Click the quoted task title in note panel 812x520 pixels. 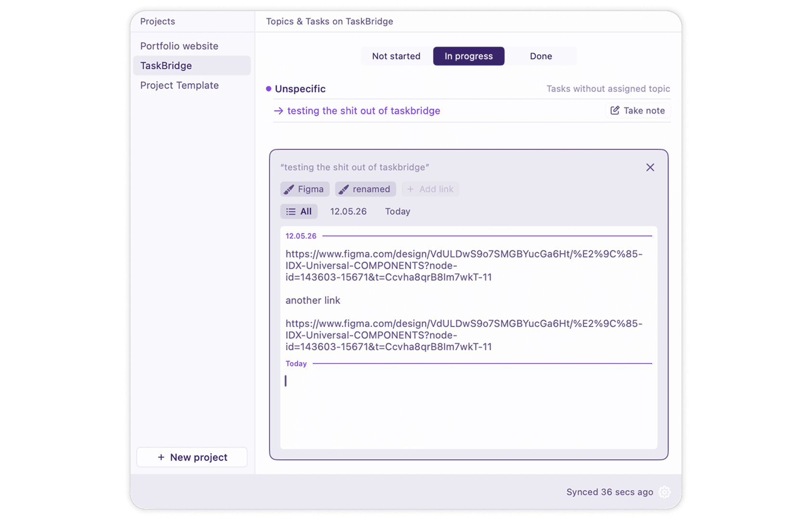coord(355,168)
